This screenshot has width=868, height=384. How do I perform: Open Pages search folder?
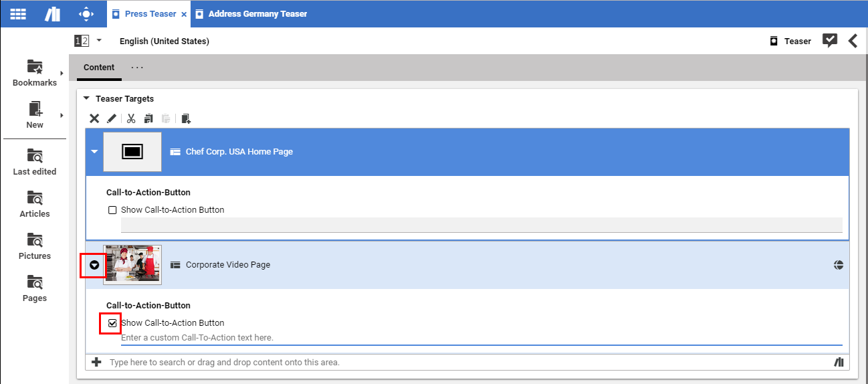tap(35, 289)
